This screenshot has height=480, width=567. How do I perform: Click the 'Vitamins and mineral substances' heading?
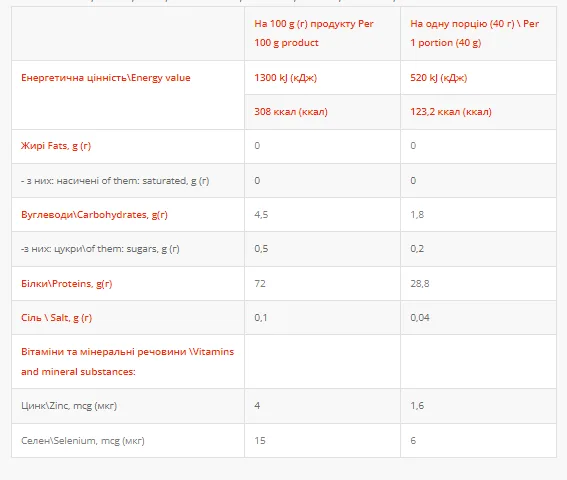pos(128,362)
